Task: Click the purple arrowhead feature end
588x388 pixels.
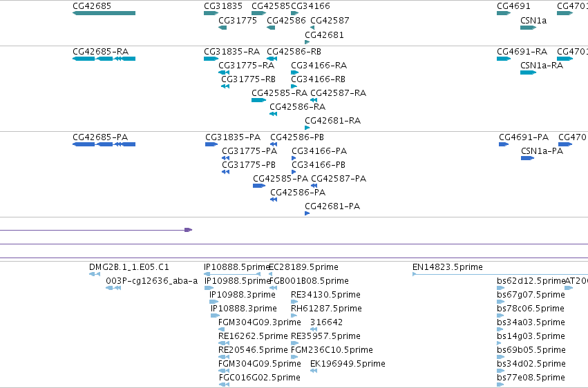Action: point(188,230)
